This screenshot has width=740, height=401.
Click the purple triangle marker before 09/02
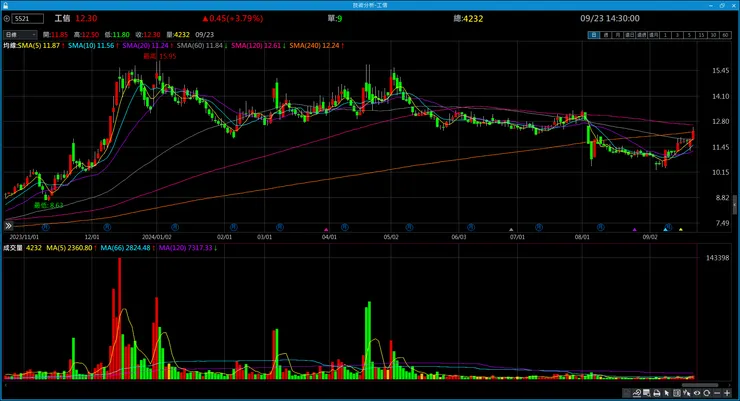pos(635,229)
